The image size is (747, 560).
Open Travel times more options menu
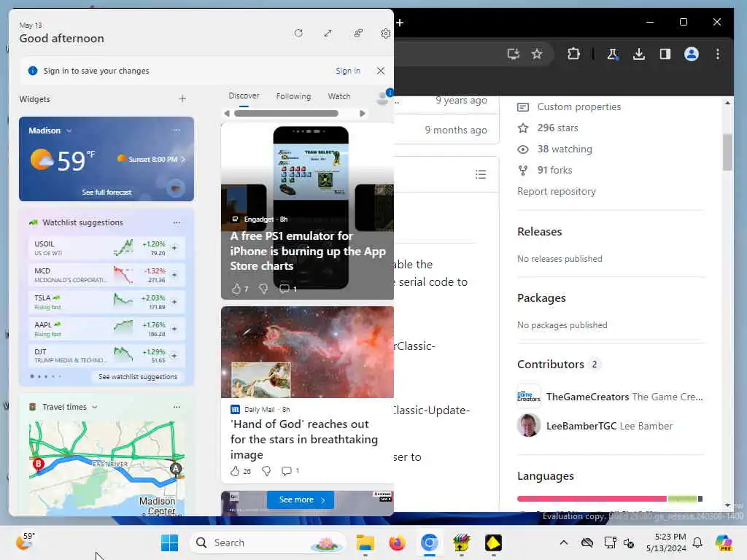(x=177, y=407)
